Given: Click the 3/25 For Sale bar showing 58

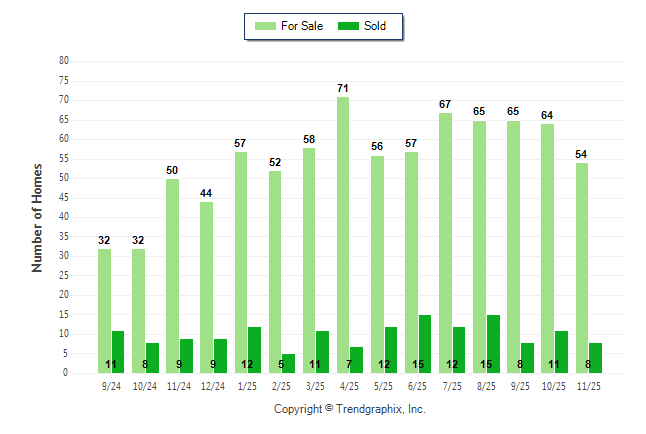Looking at the screenshot, I should [x=309, y=260].
